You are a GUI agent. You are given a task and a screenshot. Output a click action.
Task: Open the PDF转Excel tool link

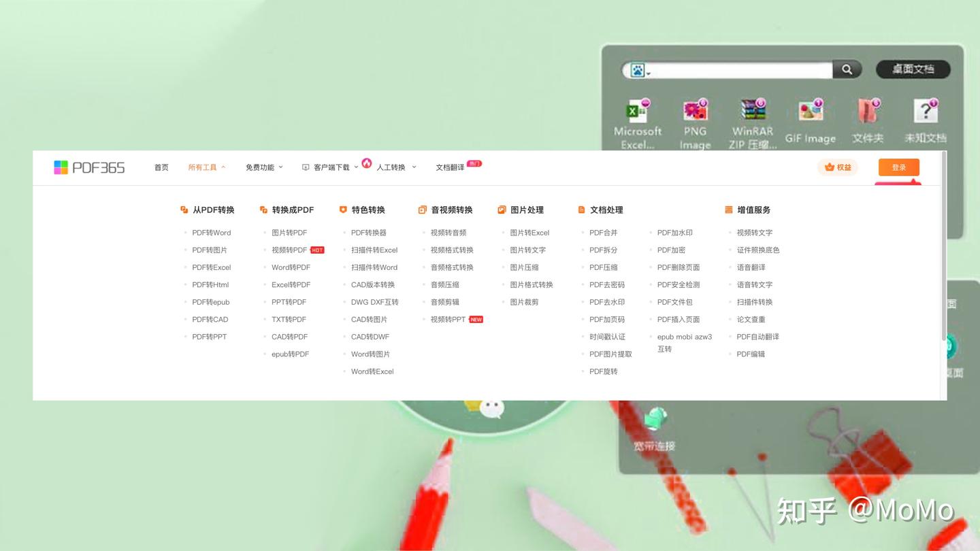click(212, 267)
